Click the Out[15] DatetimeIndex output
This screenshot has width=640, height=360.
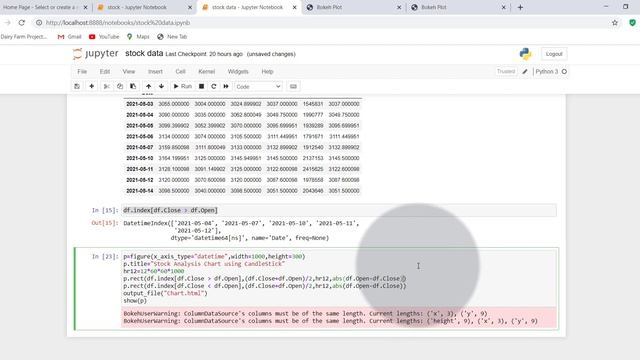[x=241, y=231]
